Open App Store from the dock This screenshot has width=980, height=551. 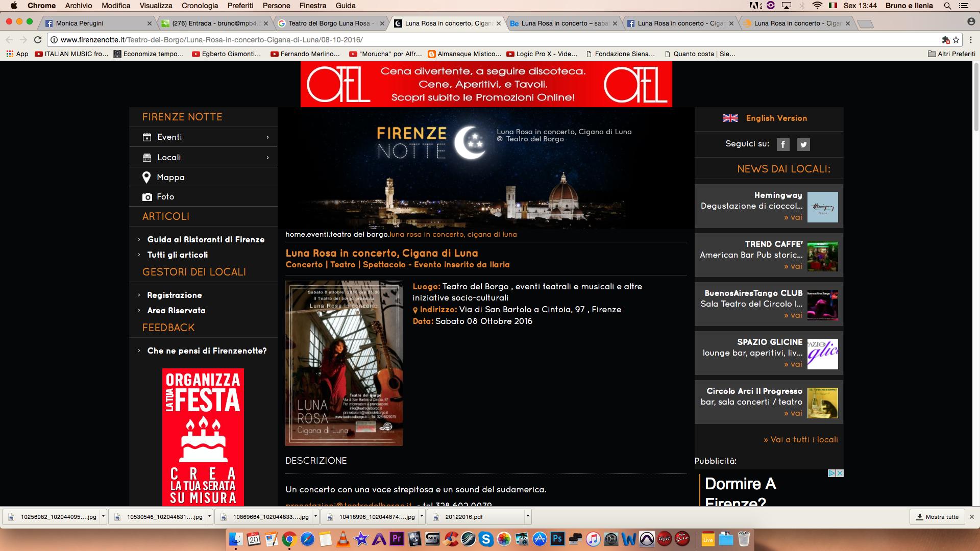point(540,539)
